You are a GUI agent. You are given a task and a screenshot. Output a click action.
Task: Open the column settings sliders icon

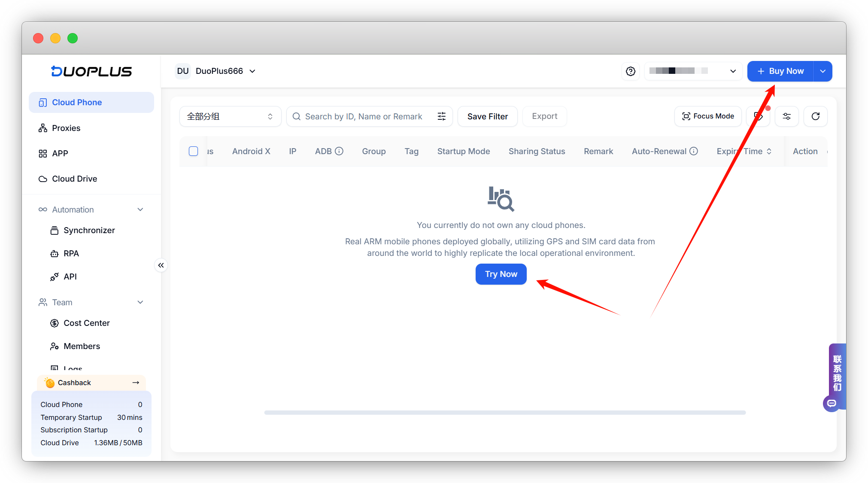pos(786,116)
